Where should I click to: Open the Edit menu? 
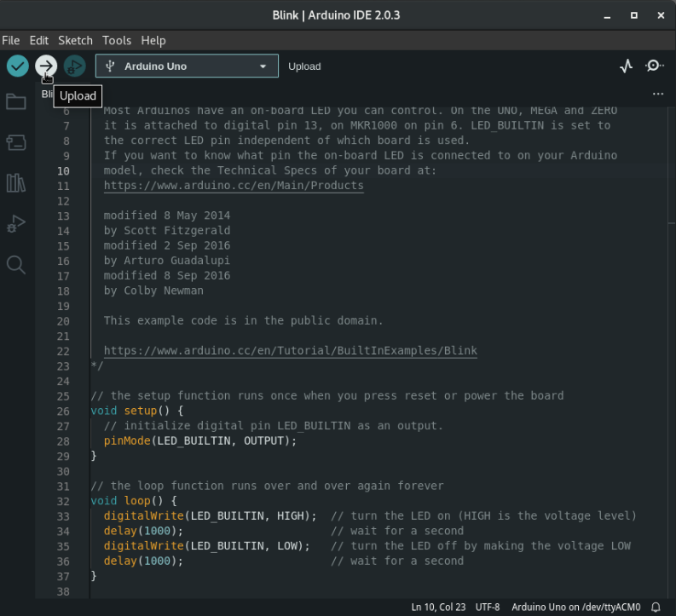pyautogui.click(x=39, y=41)
